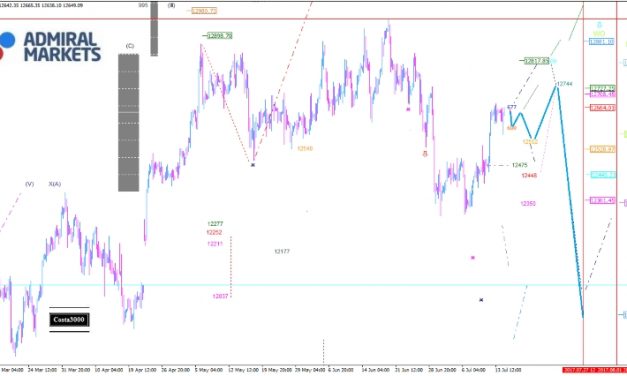Select the large gray (C) rectangle
The height and width of the screenshot is (376, 627).
tap(128, 123)
